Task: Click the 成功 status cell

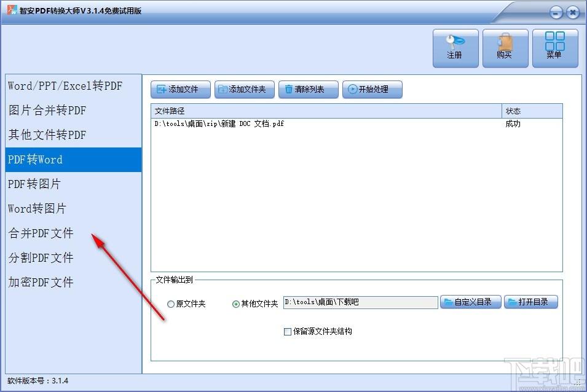Action: click(x=513, y=124)
